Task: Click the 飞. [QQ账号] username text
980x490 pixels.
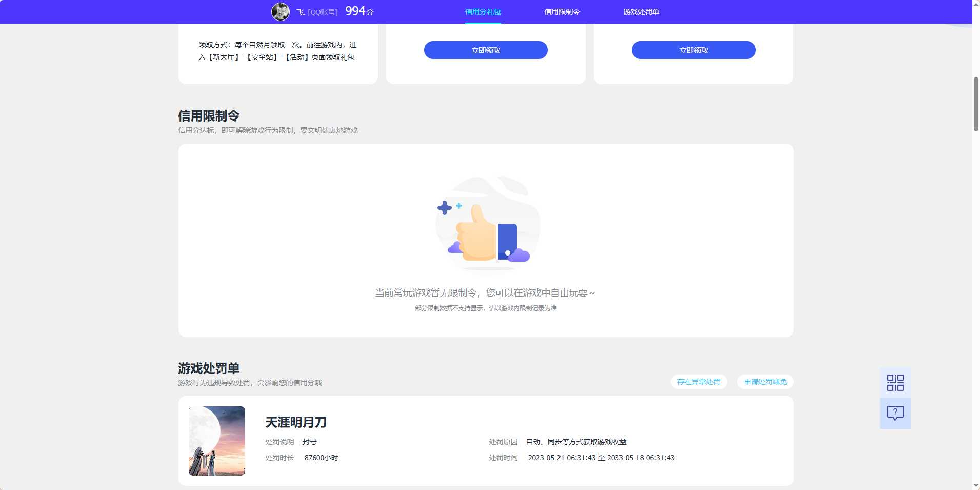Action: click(x=317, y=12)
